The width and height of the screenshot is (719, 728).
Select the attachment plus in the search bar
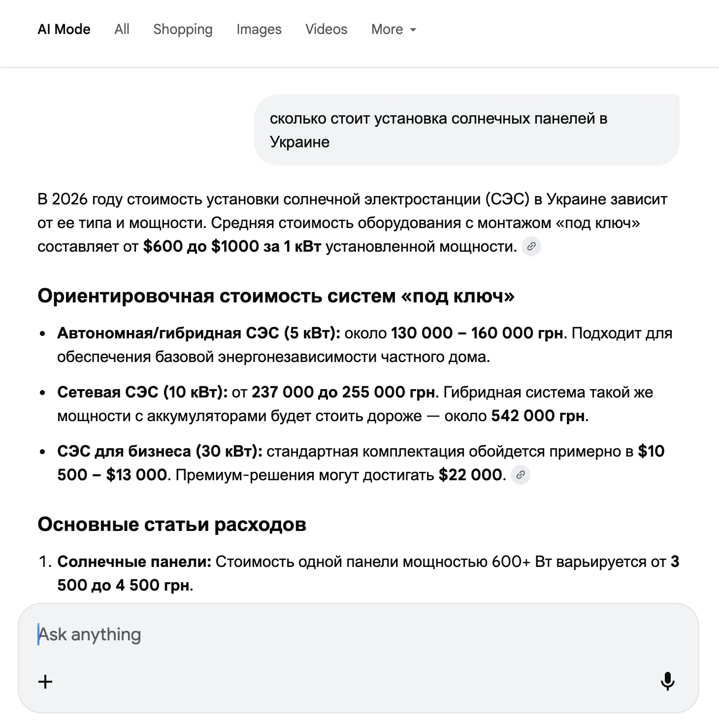point(45,682)
